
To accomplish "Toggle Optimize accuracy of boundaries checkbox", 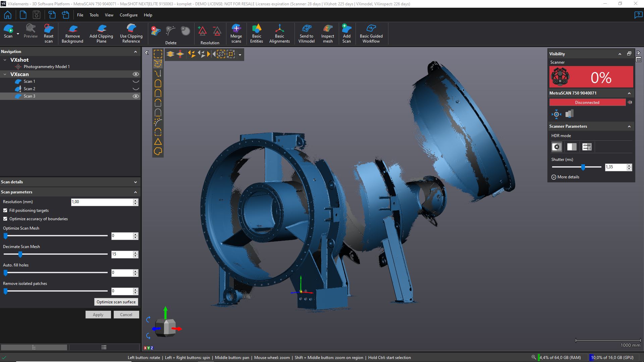I will (5, 219).
